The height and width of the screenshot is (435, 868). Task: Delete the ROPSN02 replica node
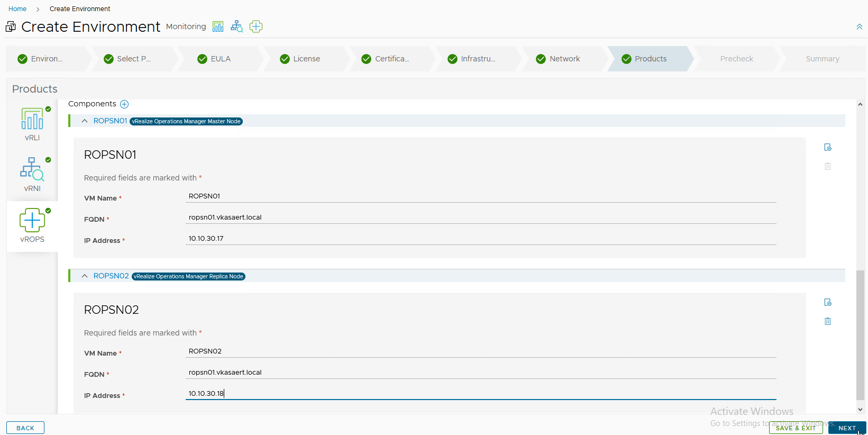828,321
